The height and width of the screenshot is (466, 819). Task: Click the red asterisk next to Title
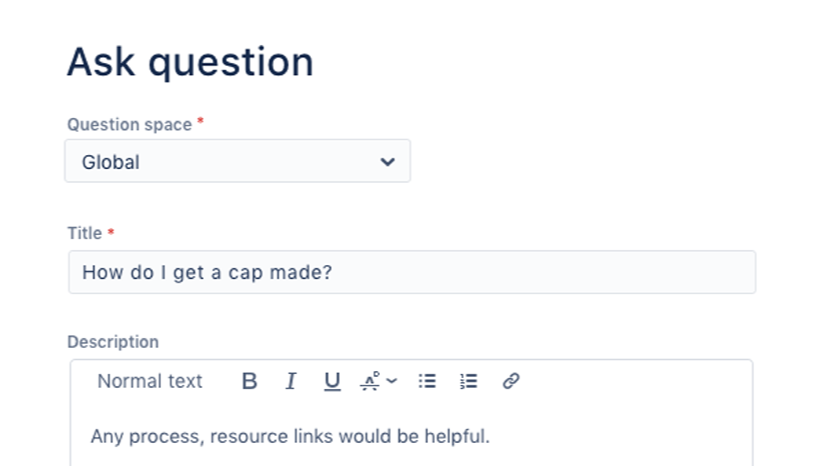click(111, 233)
